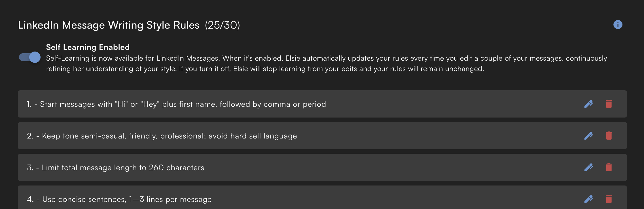Select the "Limit total message length" rule text
Viewport: 644px width, 209px height.
123,168
